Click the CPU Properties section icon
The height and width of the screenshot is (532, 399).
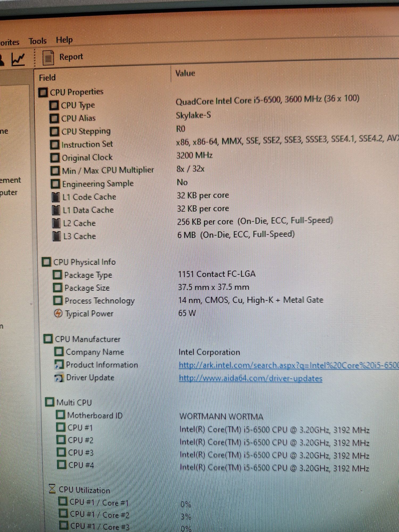pos(43,92)
